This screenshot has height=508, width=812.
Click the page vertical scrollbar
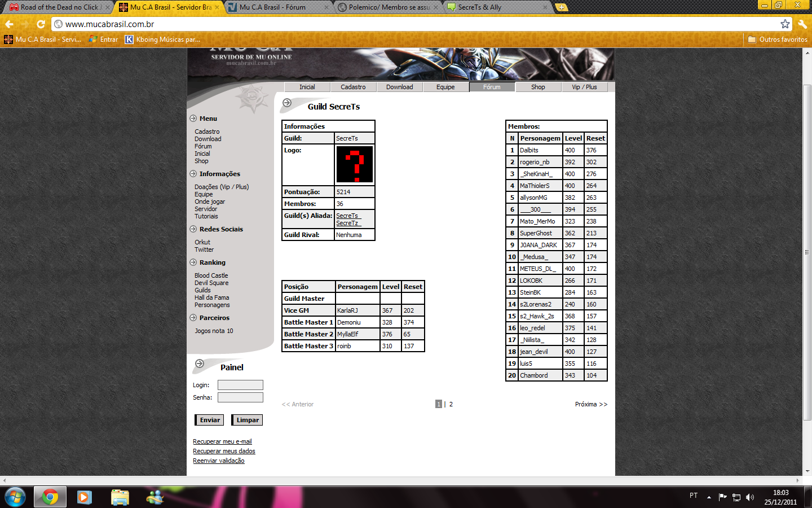(807, 252)
